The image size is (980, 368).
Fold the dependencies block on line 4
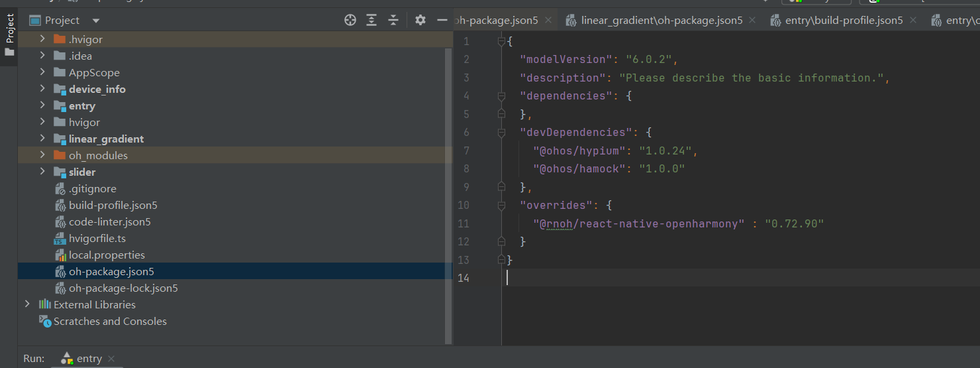coord(501,96)
